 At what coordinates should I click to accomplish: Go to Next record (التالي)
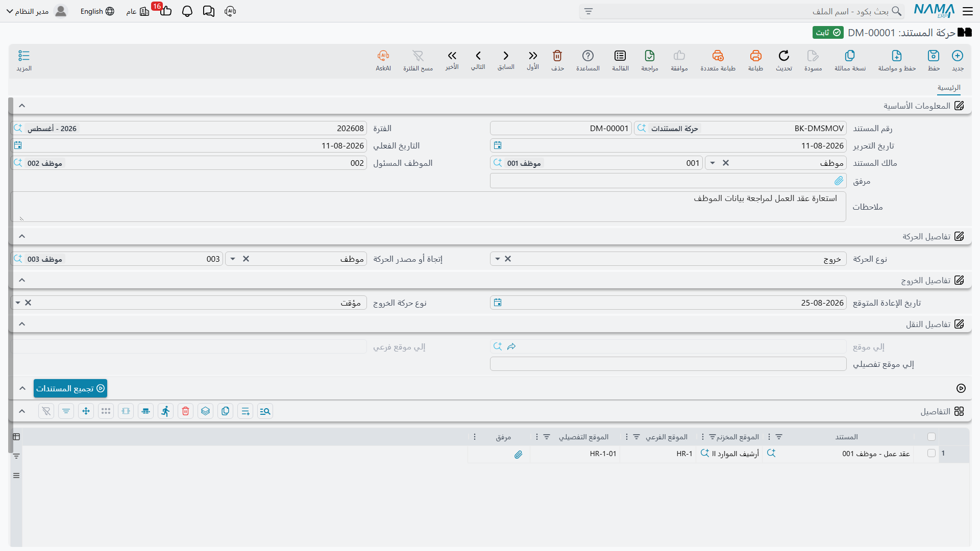pyautogui.click(x=478, y=56)
